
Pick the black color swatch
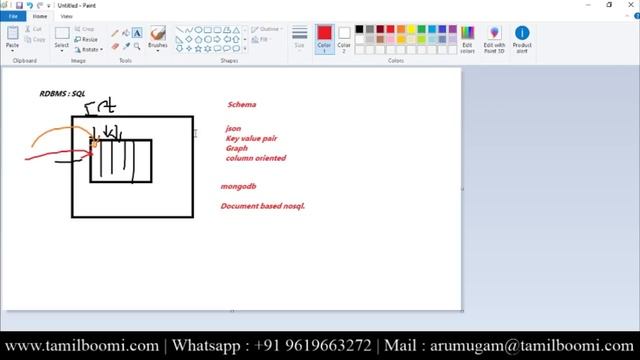point(359,29)
